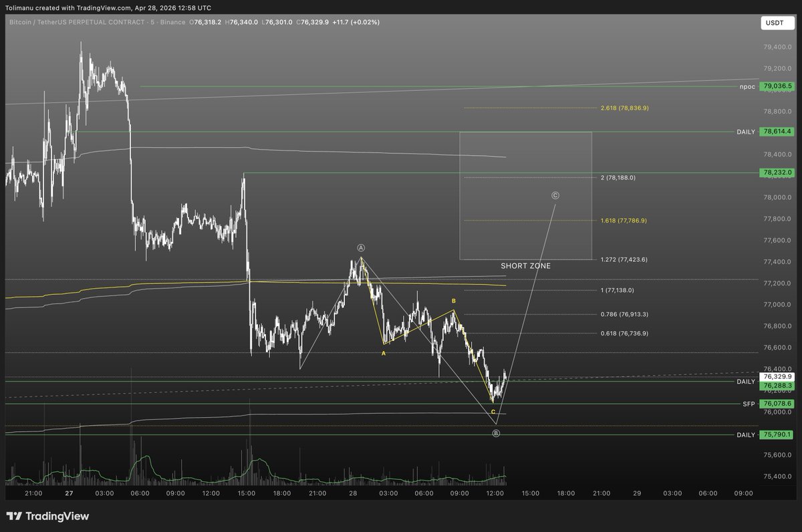Select the DAILY 75,790.1 price label
Image resolution: width=802 pixels, height=532 pixels.
tap(778, 435)
